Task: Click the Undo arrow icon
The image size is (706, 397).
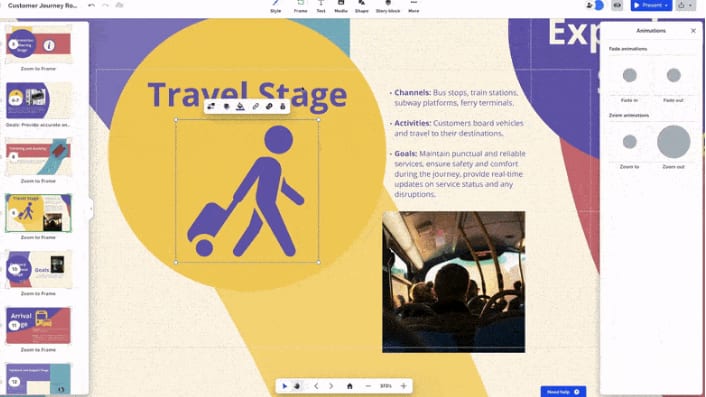Action: pyautogui.click(x=91, y=5)
